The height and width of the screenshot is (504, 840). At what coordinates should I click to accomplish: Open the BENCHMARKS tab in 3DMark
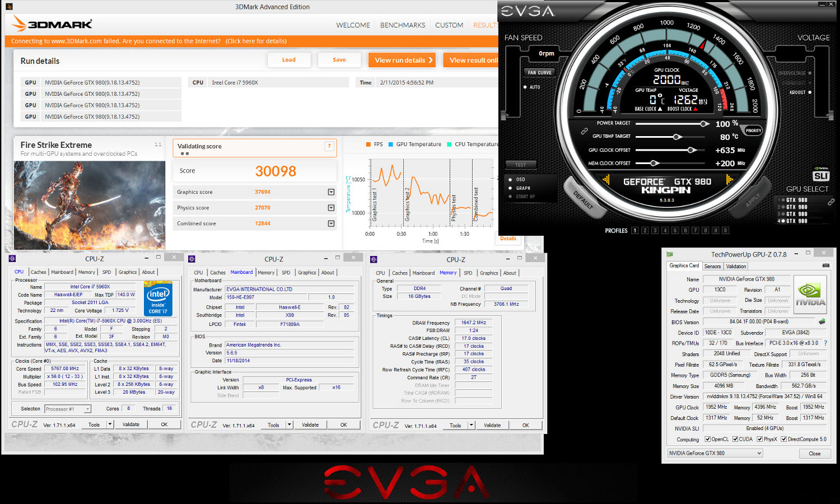(x=403, y=25)
